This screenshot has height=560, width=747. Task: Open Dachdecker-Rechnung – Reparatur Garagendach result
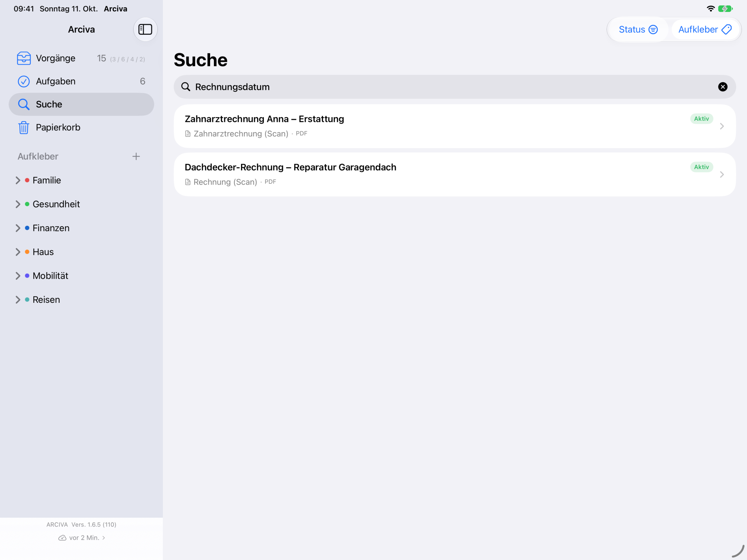coord(455,174)
